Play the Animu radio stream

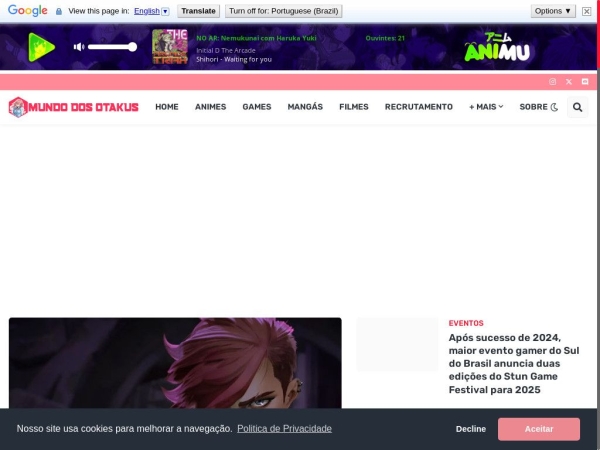[x=42, y=47]
